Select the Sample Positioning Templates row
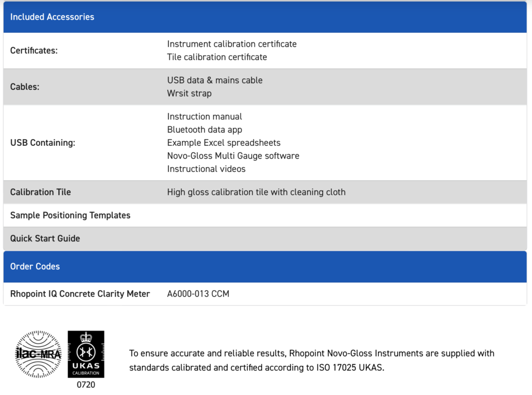This screenshot has width=532, height=395. tap(70, 215)
